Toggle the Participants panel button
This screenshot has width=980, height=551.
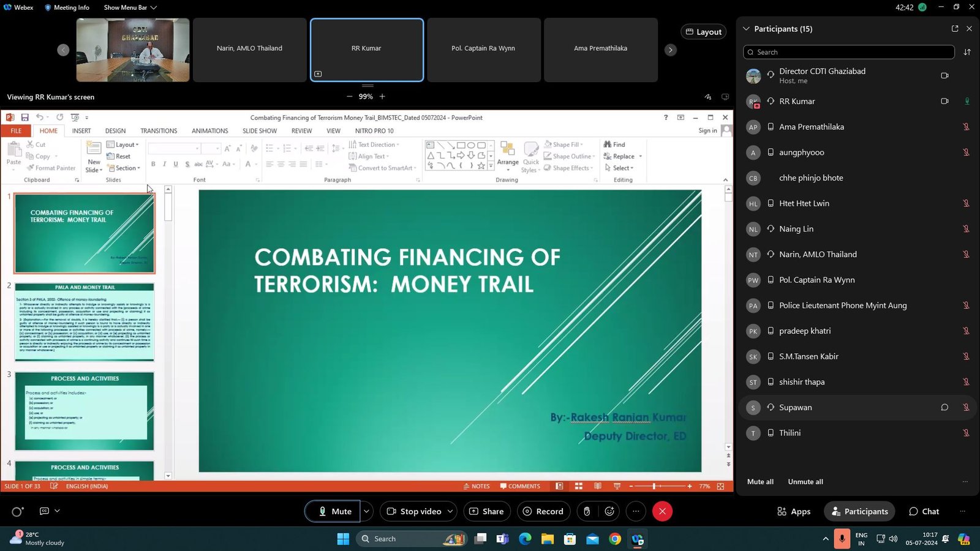click(859, 511)
